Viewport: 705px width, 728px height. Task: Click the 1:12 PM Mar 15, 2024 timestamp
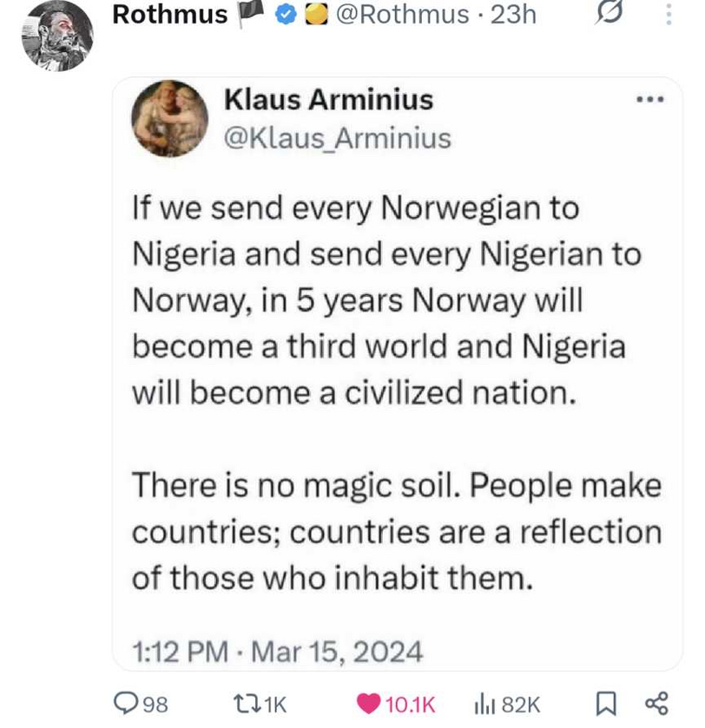coord(278,650)
